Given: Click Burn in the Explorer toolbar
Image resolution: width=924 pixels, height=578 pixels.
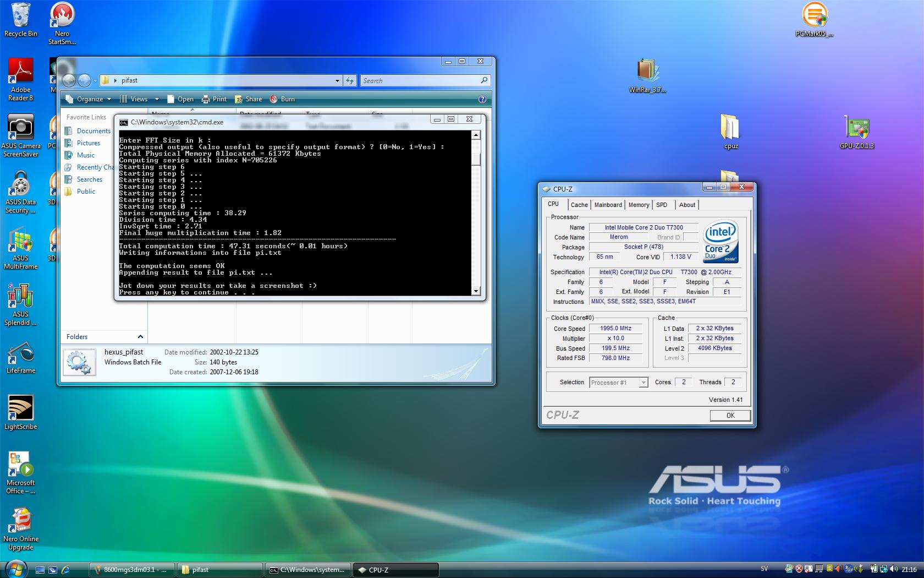Looking at the screenshot, I should point(282,99).
